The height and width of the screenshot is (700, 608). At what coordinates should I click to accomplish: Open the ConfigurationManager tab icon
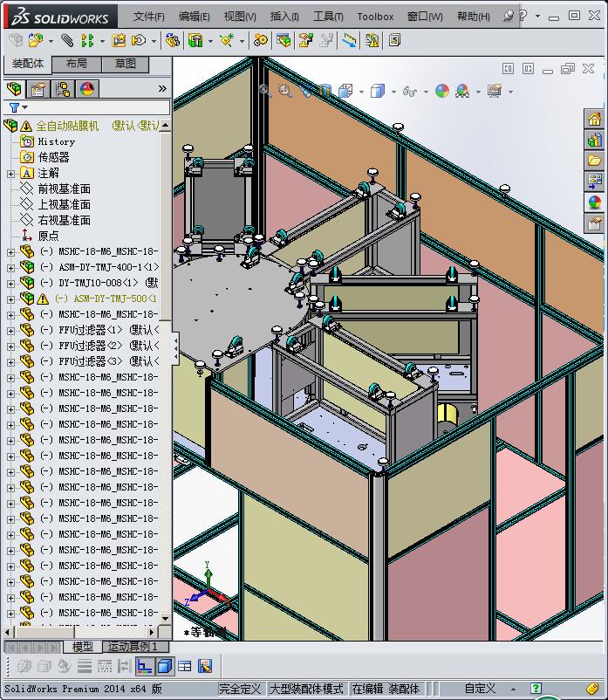click(x=63, y=89)
